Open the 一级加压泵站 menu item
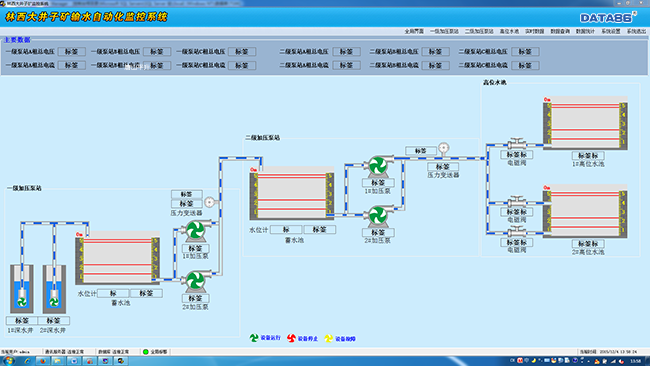The image size is (650, 366). [x=444, y=32]
